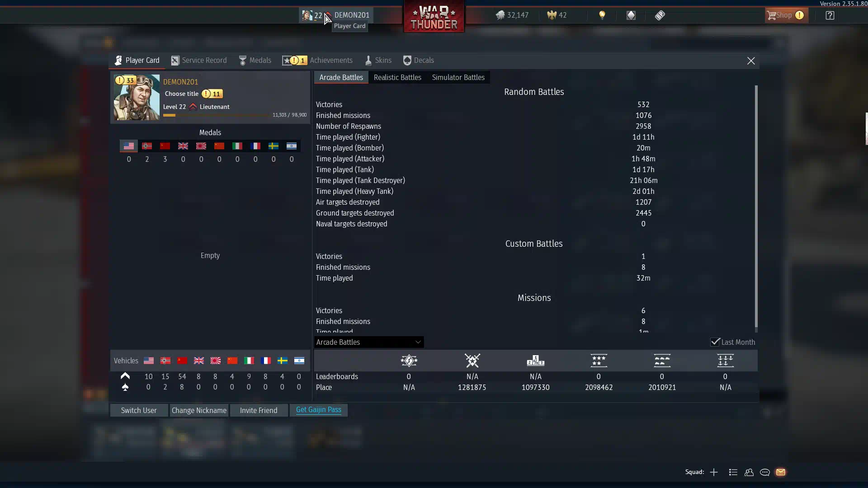Click the diamond-shaped icon in top bar
Screen dimensions: 868x488
point(631,15)
